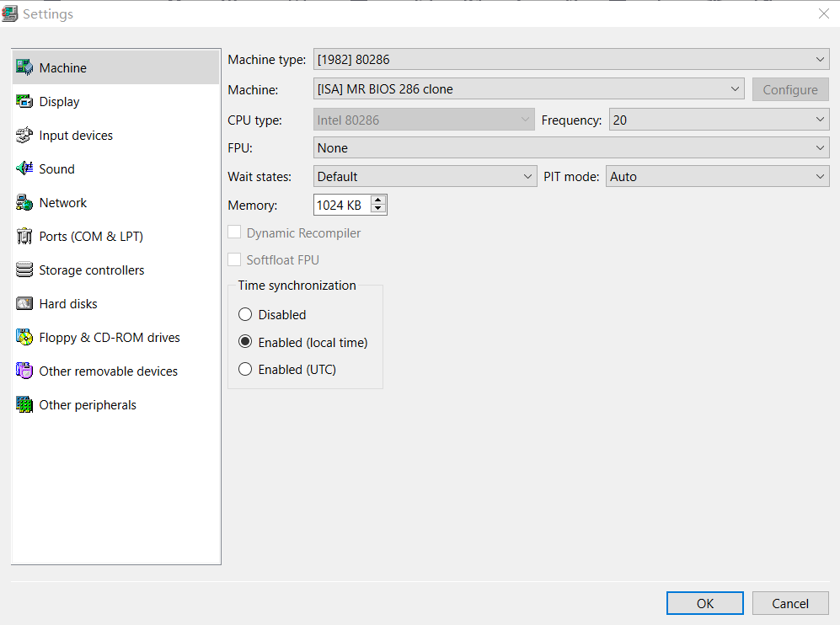Select the Network settings page

115,202
